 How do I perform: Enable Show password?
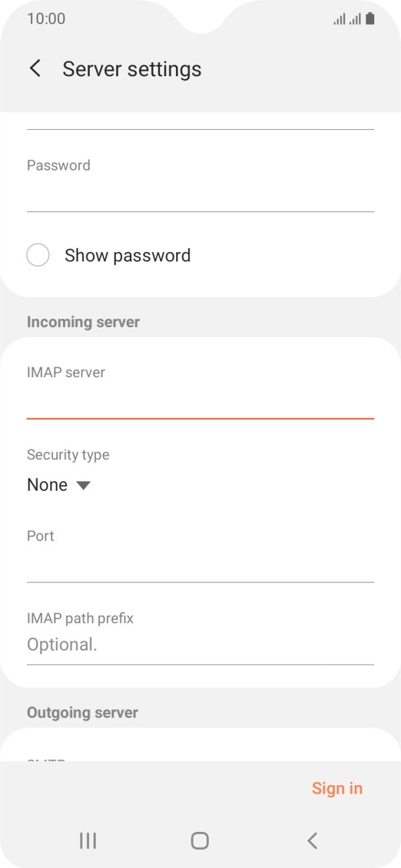(38, 255)
